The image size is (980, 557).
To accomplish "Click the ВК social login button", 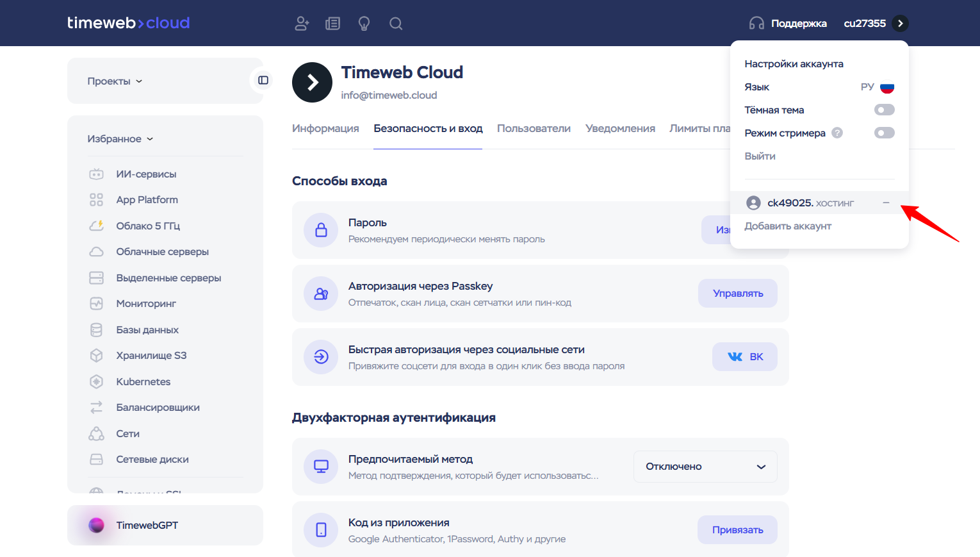I will (x=745, y=356).
